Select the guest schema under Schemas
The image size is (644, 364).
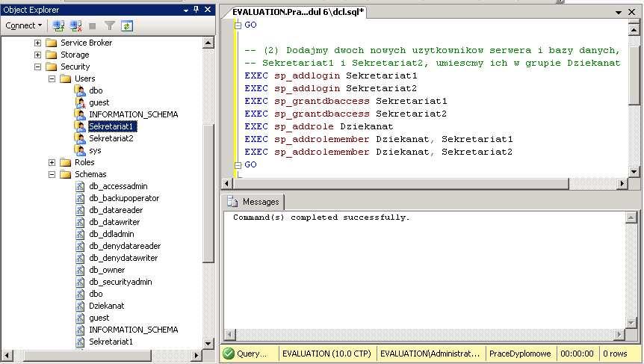coord(99,318)
